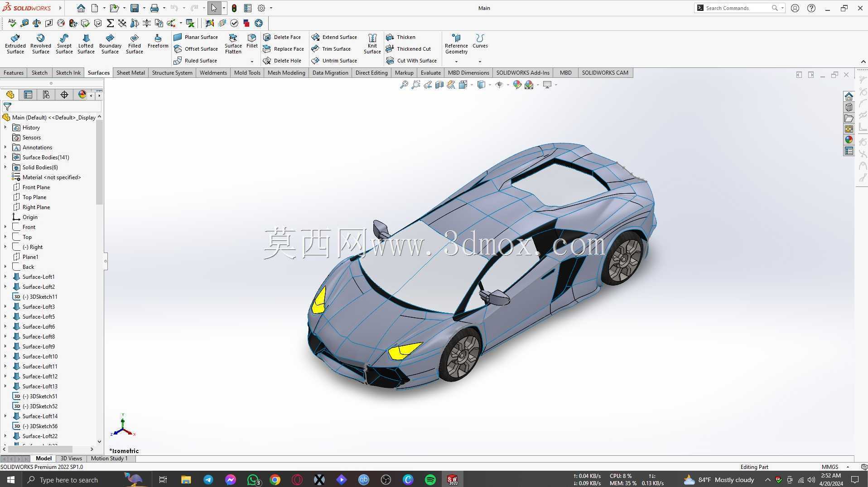Image resolution: width=868 pixels, height=487 pixels.
Task: Open the Motion Study 1 tab
Action: [x=109, y=458]
